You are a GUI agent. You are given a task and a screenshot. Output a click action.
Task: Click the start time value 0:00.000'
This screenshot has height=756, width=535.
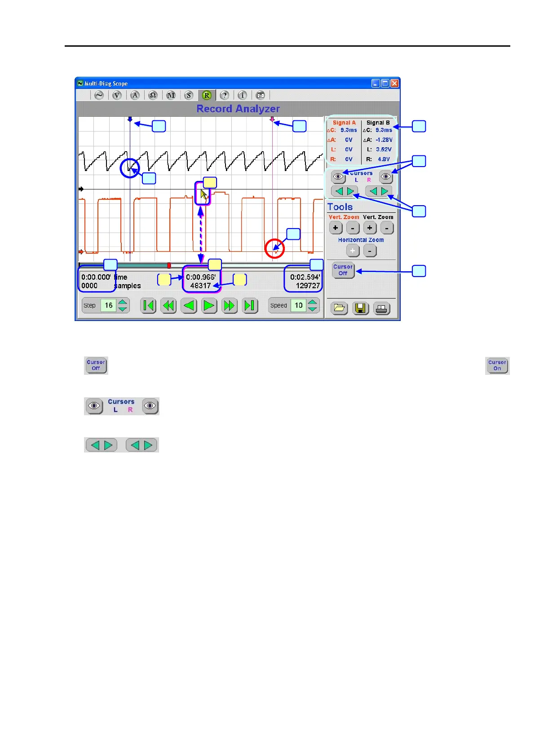tap(96, 277)
